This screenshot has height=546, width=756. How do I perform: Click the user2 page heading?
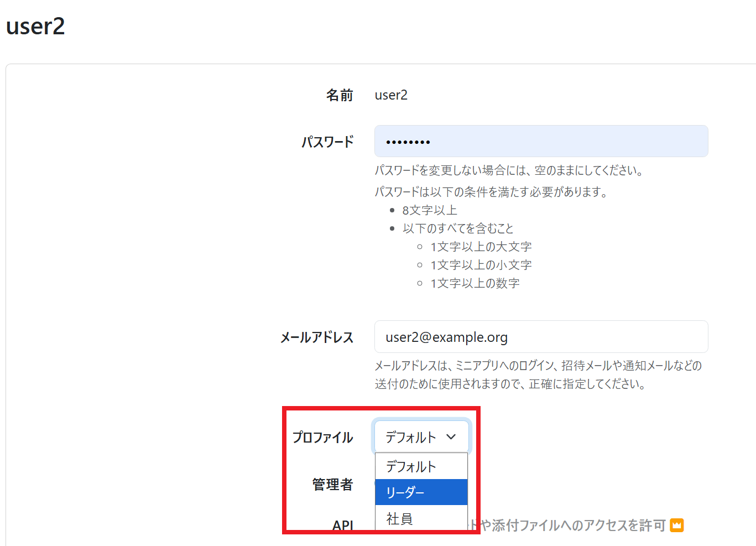point(35,27)
